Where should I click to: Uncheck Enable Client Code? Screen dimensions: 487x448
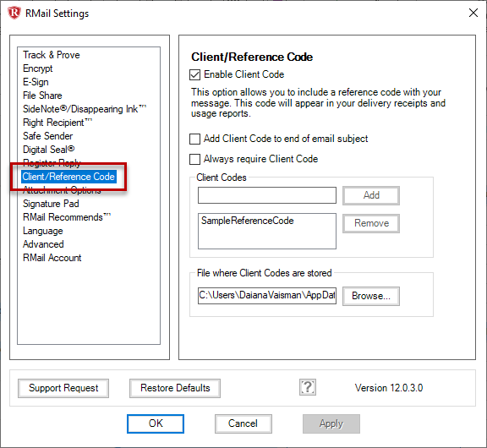[x=194, y=75]
